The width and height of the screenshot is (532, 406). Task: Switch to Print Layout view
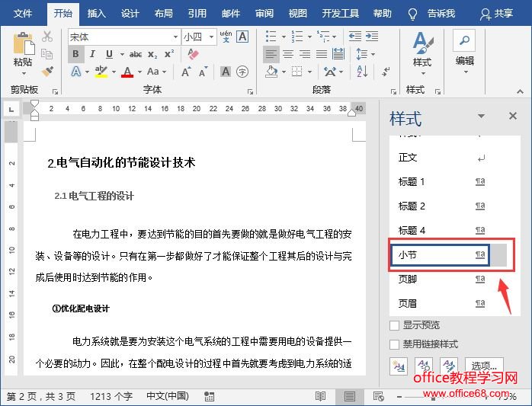pyautogui.click(x=350, y=396)
